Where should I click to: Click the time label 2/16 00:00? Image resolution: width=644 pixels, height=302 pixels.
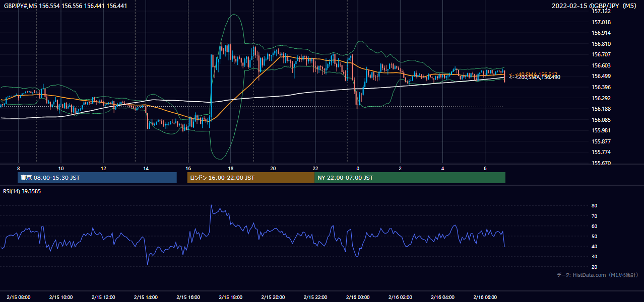(x=358, y=297)
